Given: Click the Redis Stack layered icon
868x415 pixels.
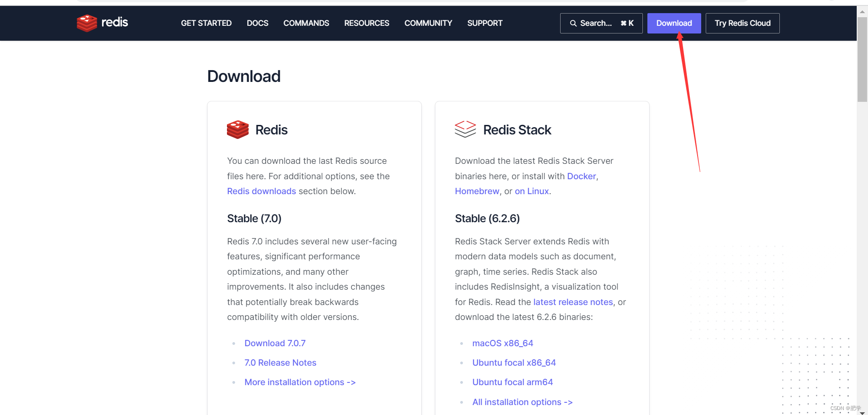Looking at the screenshot, I should click(465, 129).
